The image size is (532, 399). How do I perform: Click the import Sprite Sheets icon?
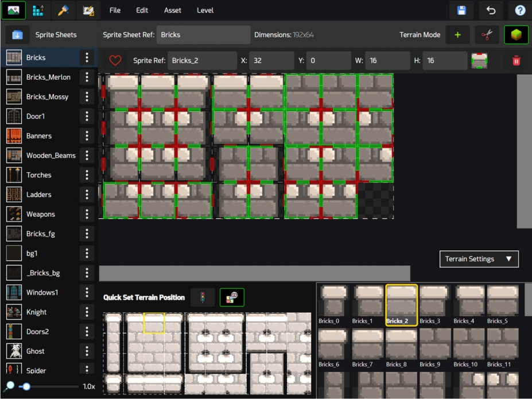pyautogui.click(x=17, y=35)
